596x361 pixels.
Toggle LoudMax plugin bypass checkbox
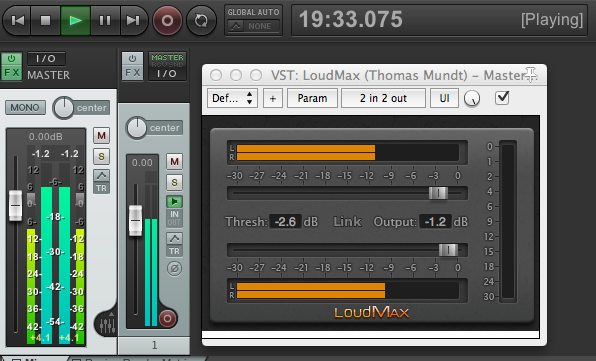pos(502,98)
